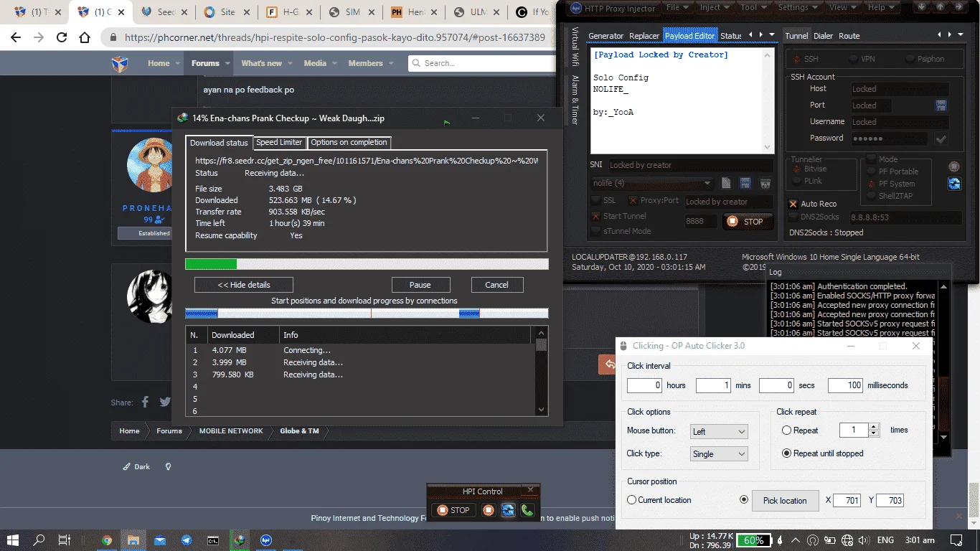Open the Windows Start menu
Viewport: 980px width, 551px height.
click(14, 540)
